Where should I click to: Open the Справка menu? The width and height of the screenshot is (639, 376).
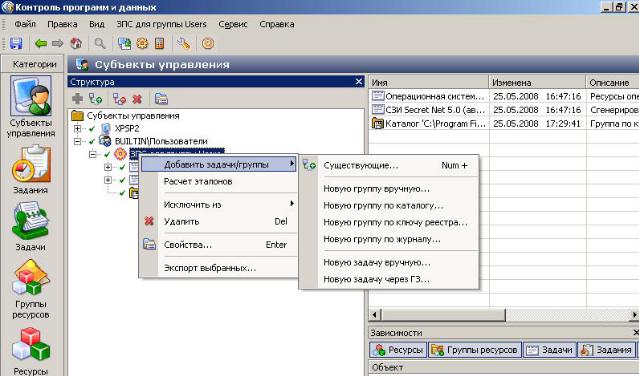(x=277, y=24)
